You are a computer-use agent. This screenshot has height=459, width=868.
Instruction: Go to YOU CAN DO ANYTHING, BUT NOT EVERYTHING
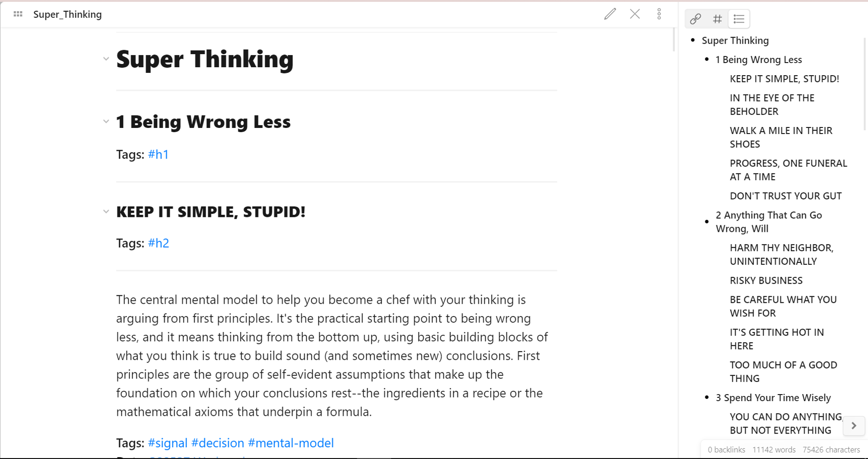pos(786,424)
